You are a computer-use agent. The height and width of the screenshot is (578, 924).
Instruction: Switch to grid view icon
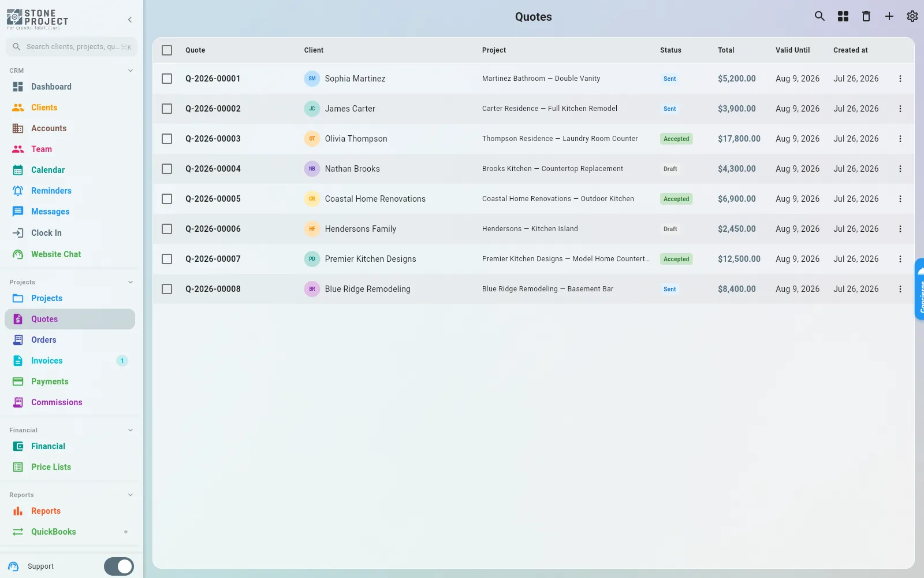coord(843,16)
